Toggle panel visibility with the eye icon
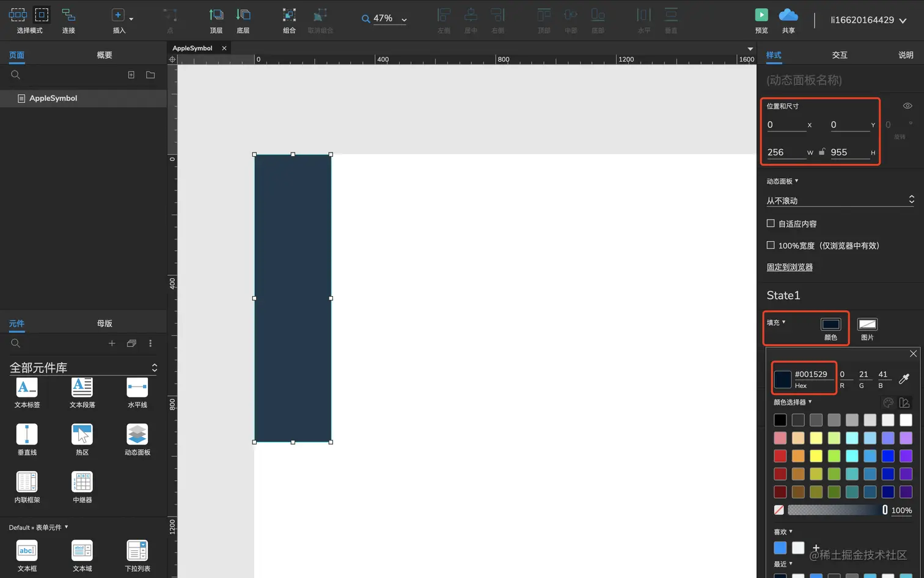 pyautogui.click(x=908, y=105)
